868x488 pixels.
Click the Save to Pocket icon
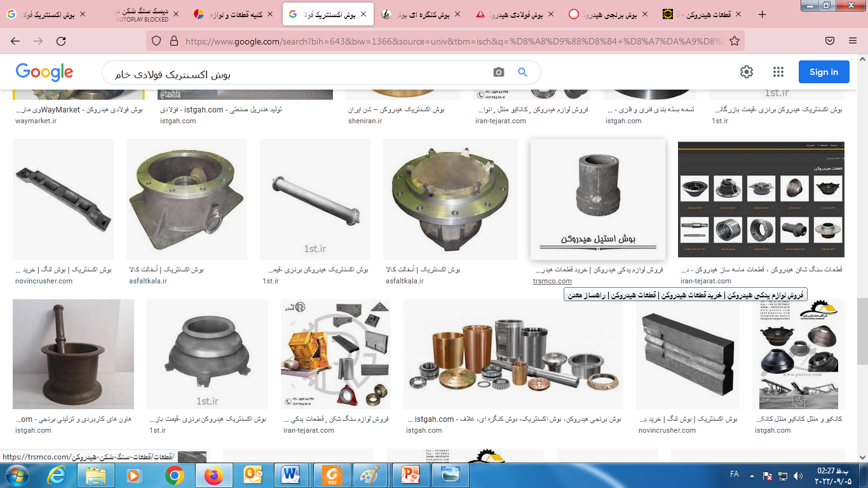[830, 41]
